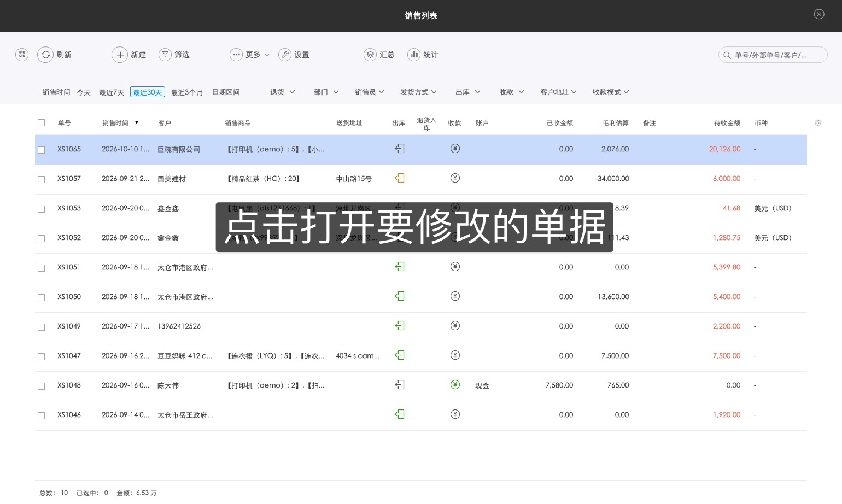This screenshot has width=842, height=504.
Task: Select the 最近30天 time filter
Action: pyautogui.click(x=148, y=92)
